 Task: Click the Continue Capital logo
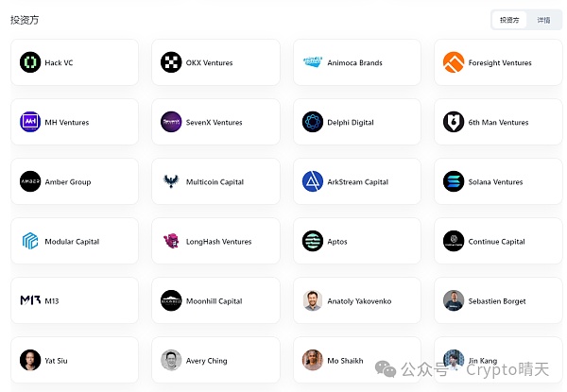(454, 241)
